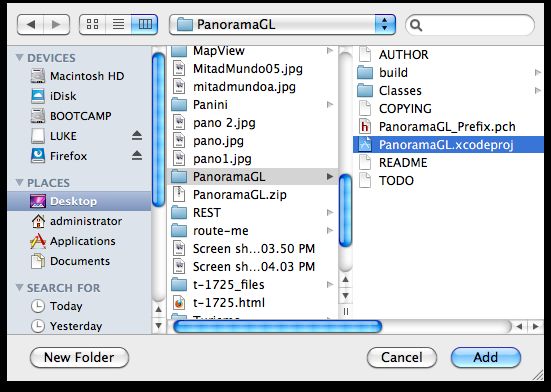The image size is (551, 392).
Task: Expand the t-1725_files folder arrow
Action: [330, 285]
